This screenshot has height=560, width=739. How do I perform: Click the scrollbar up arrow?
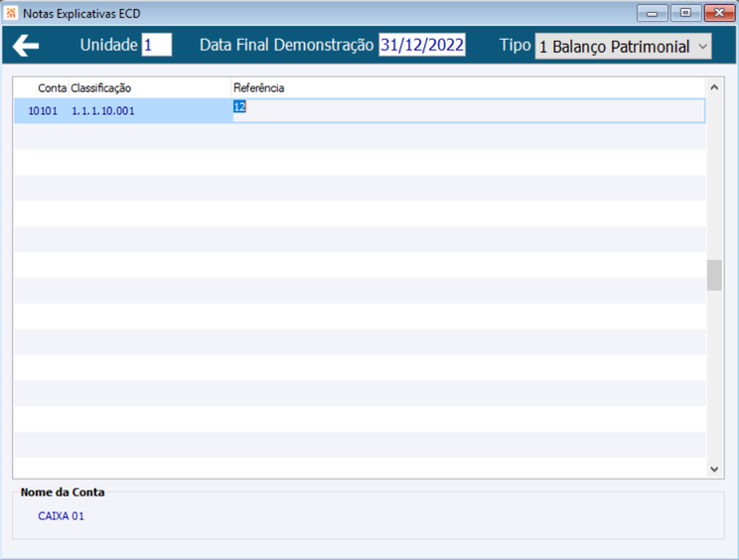pos(714,87)
